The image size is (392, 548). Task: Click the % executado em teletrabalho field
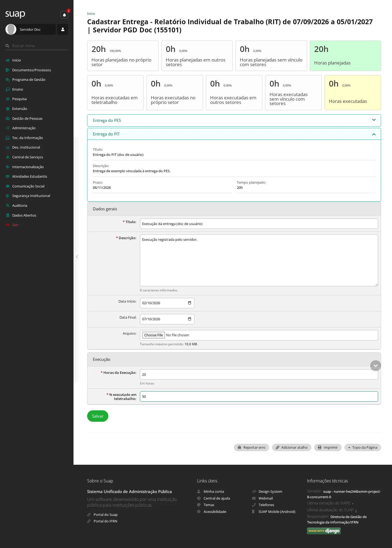pos(259,396)
